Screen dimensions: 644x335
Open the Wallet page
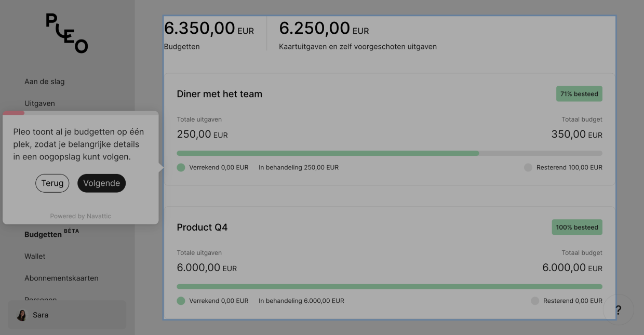click(x=35, y=256)
